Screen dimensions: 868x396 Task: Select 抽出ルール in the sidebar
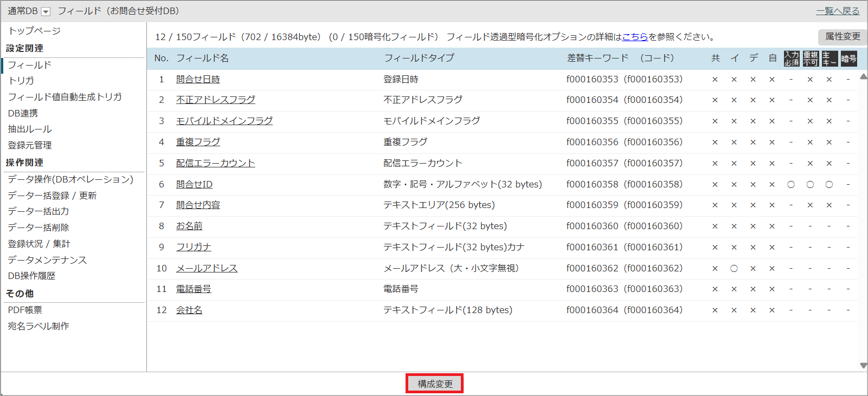click(x=30, y=129)
